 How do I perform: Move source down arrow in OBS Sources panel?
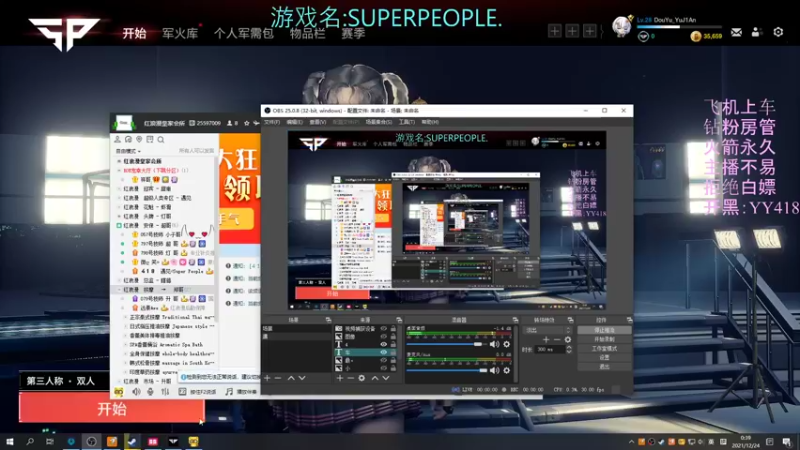click(386, 378)
